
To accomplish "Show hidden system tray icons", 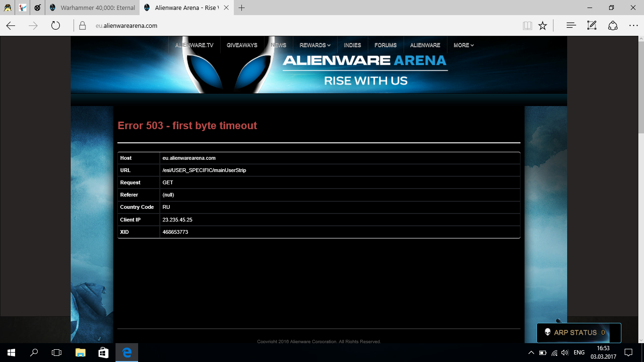I will 531,353.
